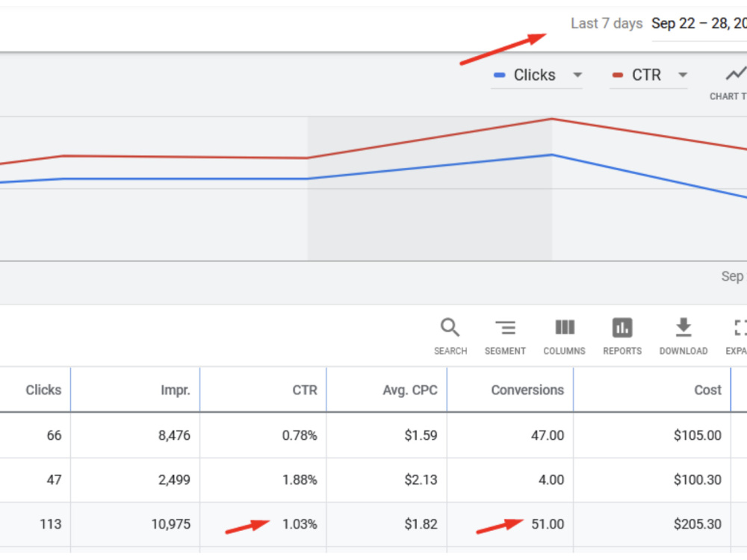Open the date range Sep 22 – 28 selector
The height and width of the screenshot is (560, 747).
(699, 23)
